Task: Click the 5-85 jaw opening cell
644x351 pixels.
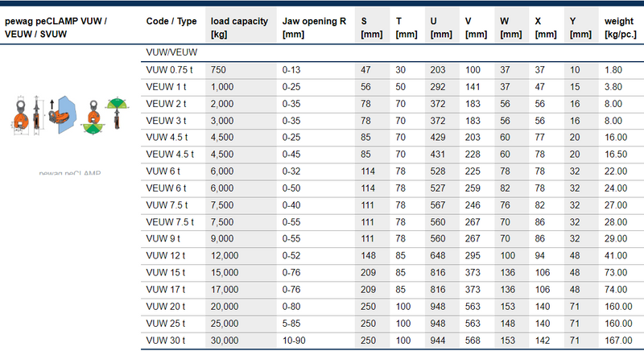Action: pyautogui.click(x=291, y=324)
